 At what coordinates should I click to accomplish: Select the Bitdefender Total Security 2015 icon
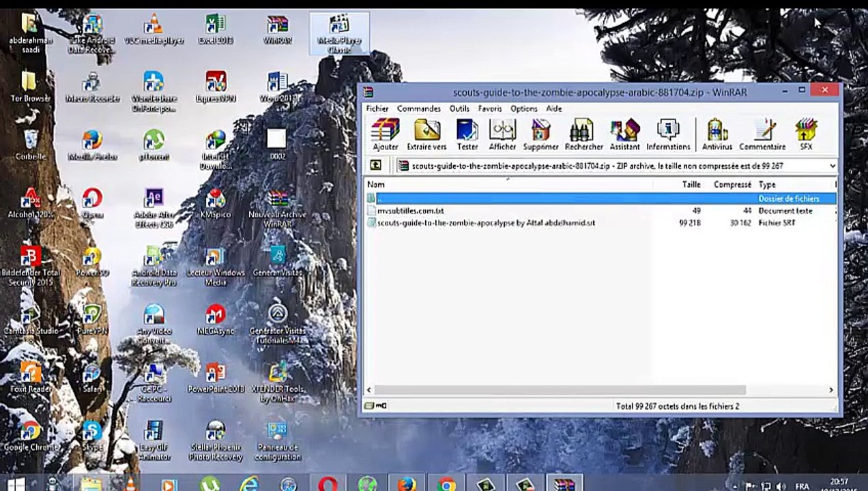31,266
